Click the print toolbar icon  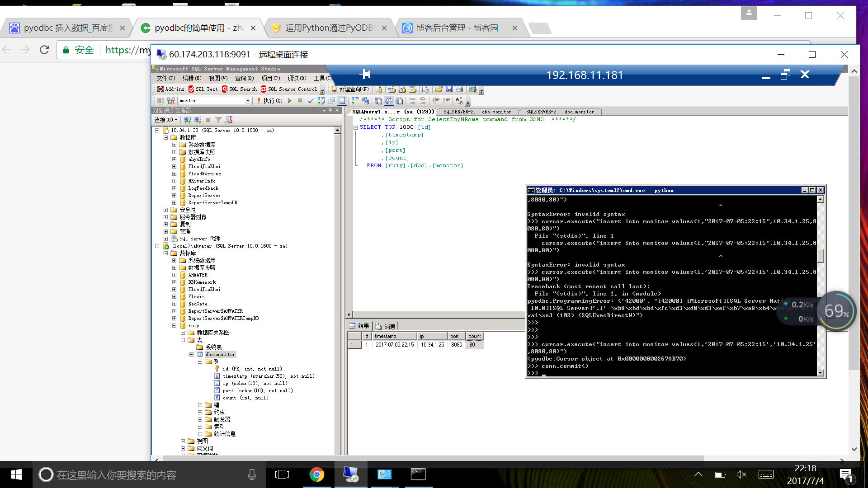tap(459, 89)
